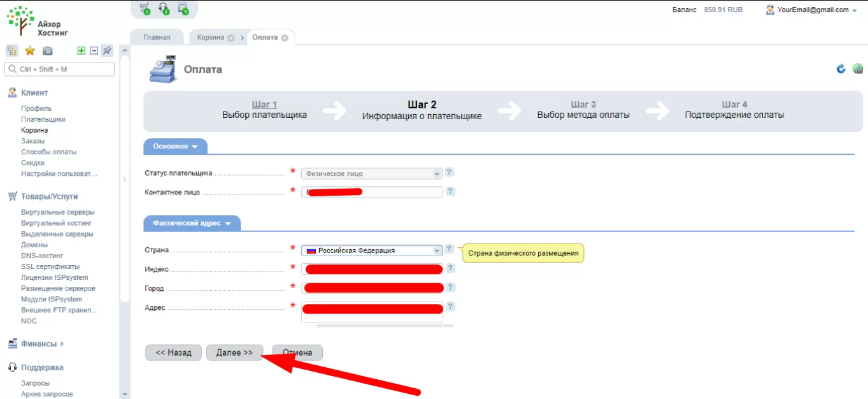Open the messages notification icon with badge
Screen dimensions: 868x399
point(183,9)
